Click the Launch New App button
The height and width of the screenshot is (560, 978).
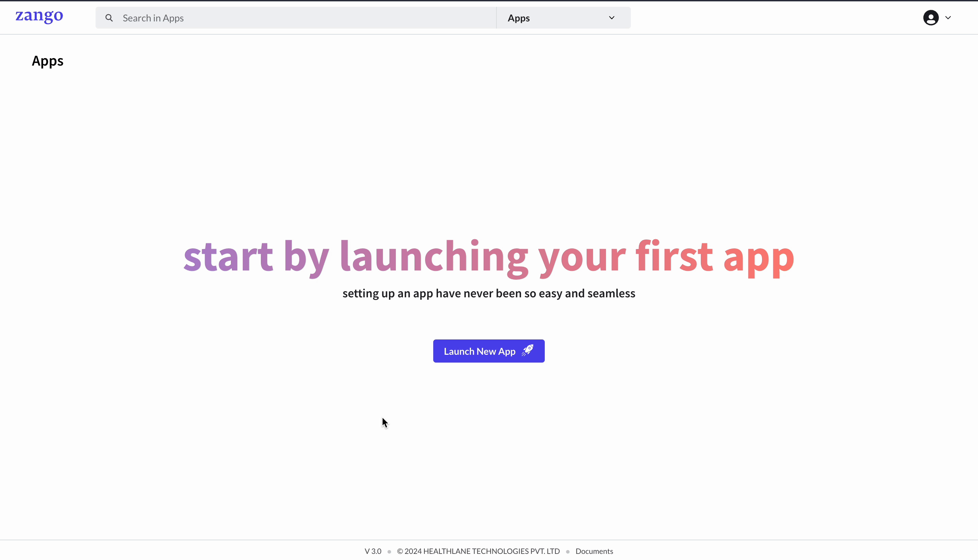point(489,350)
